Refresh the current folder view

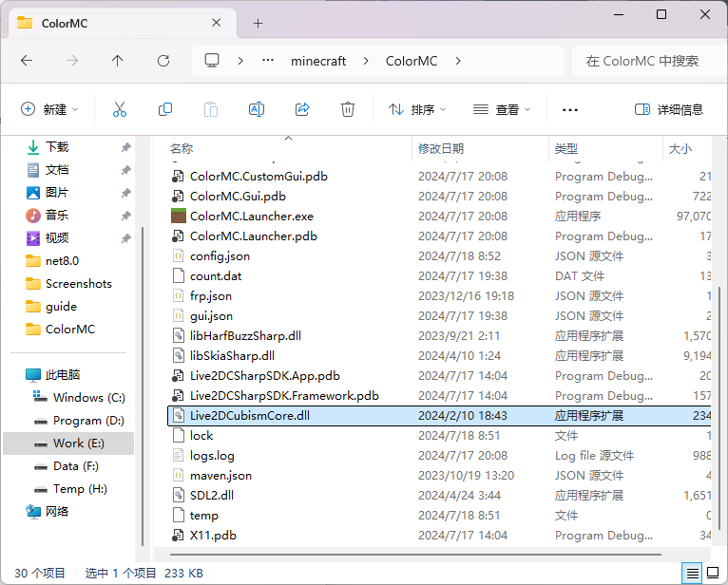point(163,61)
